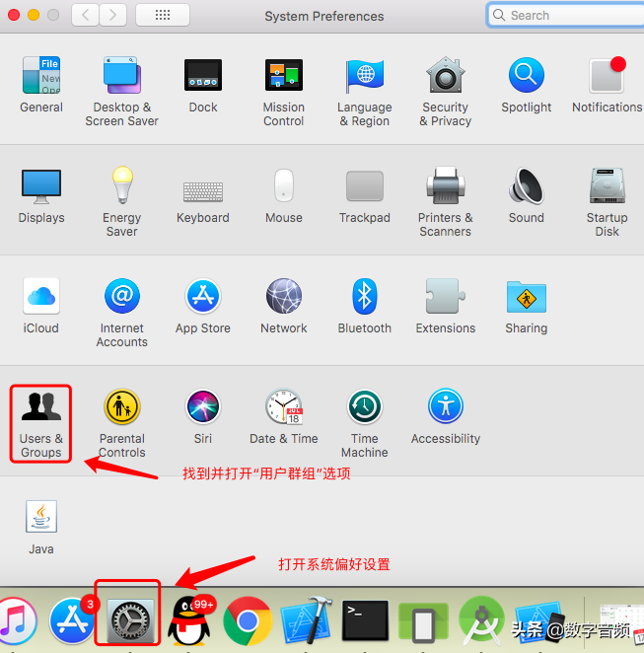Screen dimensions: 644x653
Task: Launch iTunes from the Dock
Action: [x=17, y=620]
